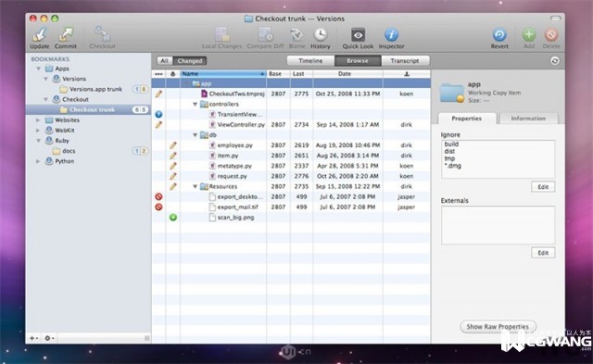Click the property pencil icon for employee.py
The image size is (593, 364).
pyautogui.click(x=173, y=145)
